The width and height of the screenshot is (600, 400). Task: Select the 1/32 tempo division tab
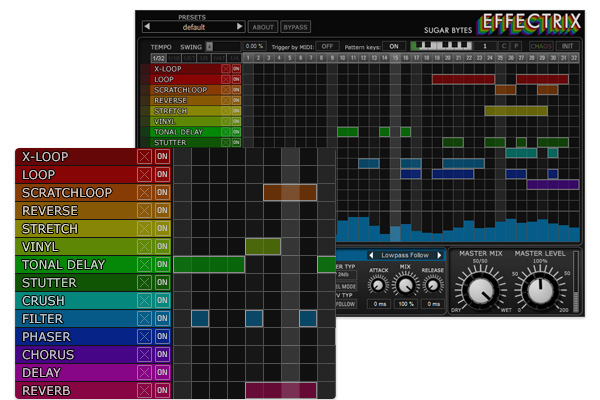[x=158, y=58]
